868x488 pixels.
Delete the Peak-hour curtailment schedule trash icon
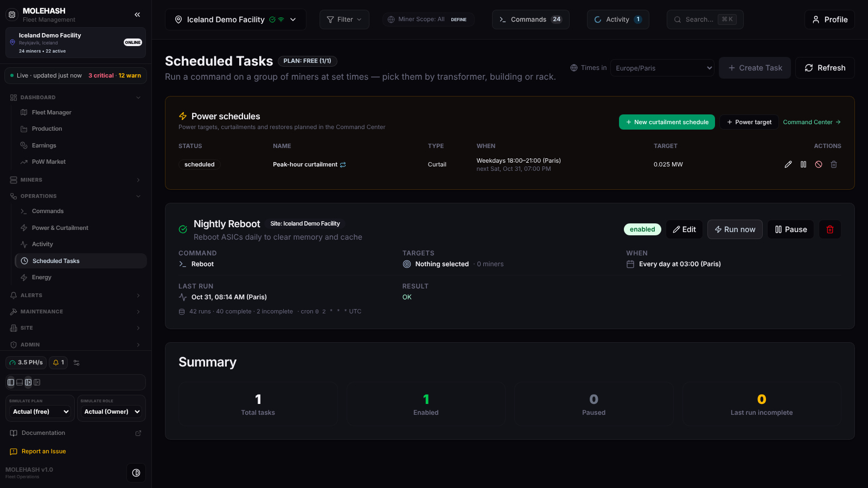click(x=834, y=164)
